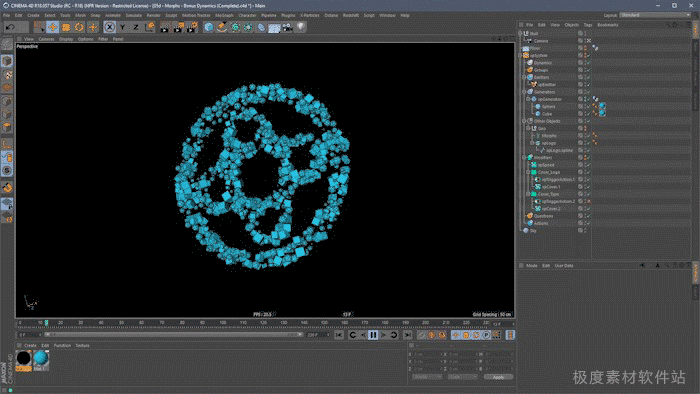This screenshot has height=394, width=700.
Task: Toggle enable checkmark for xpSpeed
Action: coord(589,165)
